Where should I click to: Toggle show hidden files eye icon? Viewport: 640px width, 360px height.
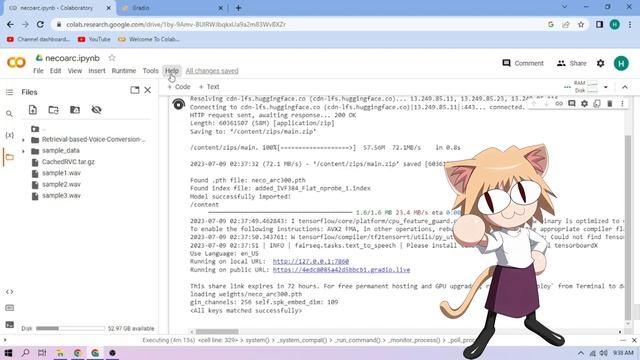pos(96,110)
